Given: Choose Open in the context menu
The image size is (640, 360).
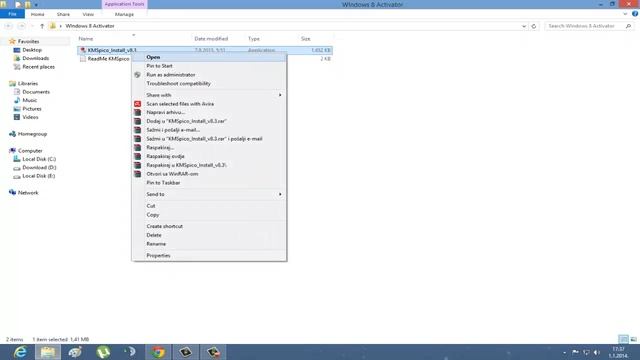Looking at the screenshot, I should pyautogui.click(x=209, y=57).
